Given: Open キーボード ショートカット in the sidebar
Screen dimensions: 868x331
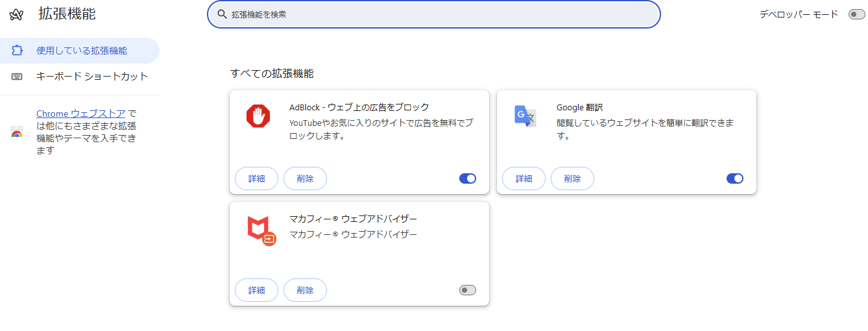Looking at the screenshot, I should [x=80, y=77].
